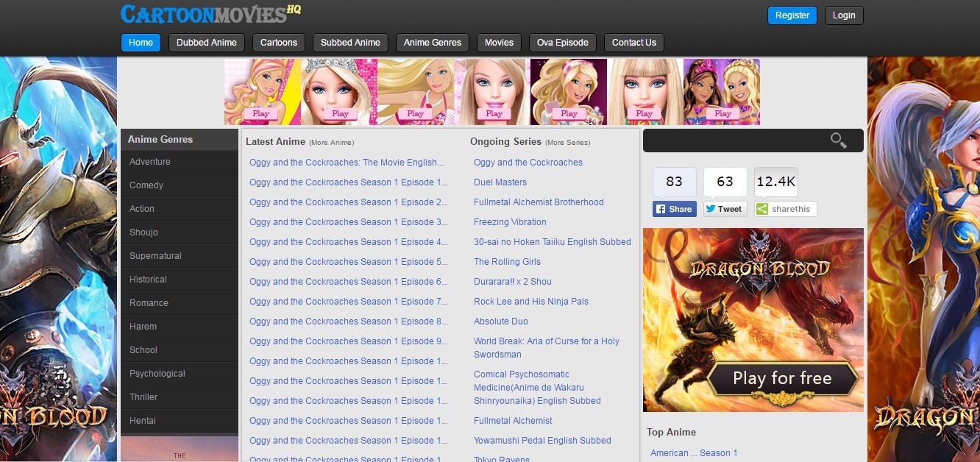Image resolution: width=980 pixels, height=462 pixels.
Task: Click the Register button
Action: tap(792, 15)
